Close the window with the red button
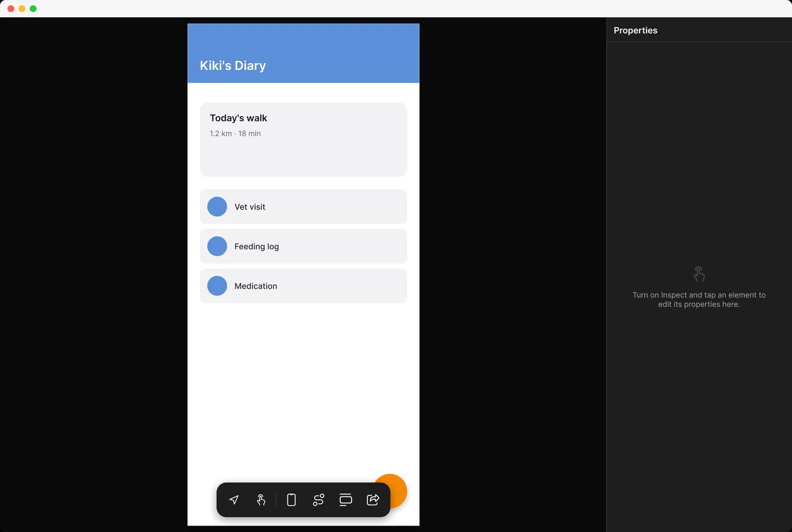This screenshot has width=792, height=532. point(11,8)
